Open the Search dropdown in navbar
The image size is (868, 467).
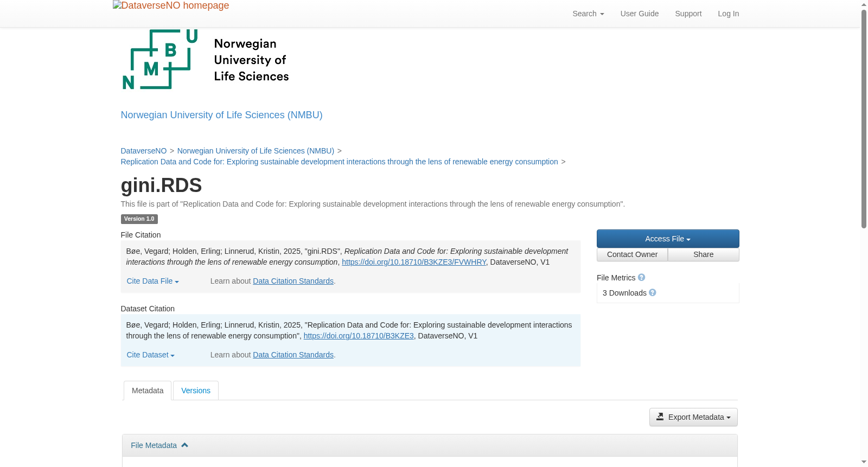pyautogui.click(x=588, y=14)
